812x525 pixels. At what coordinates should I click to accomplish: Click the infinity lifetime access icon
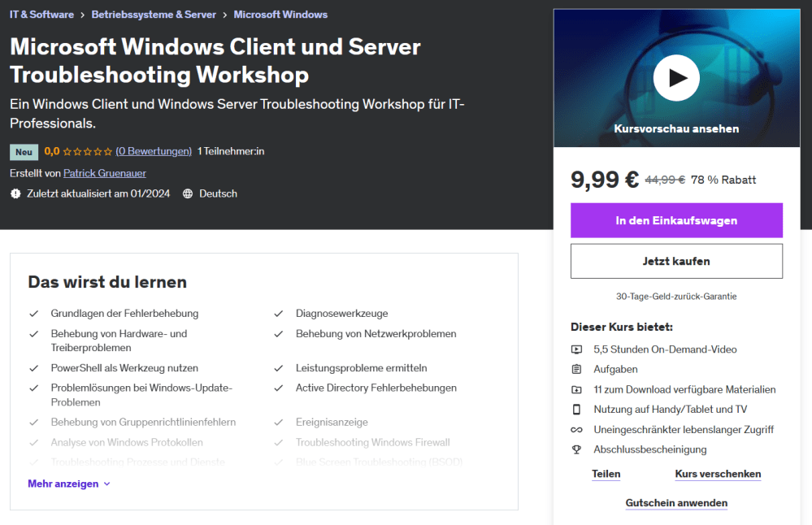click(x=576, y=429)
